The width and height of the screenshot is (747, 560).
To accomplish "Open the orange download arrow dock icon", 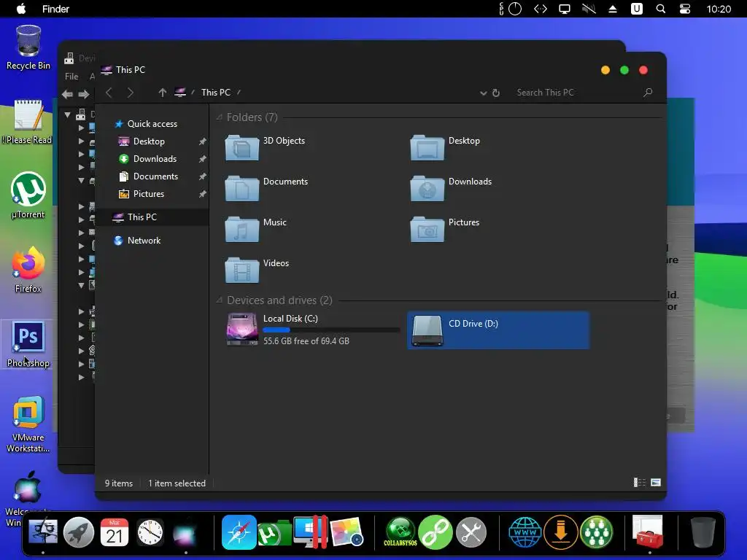I will pos(561,532).
